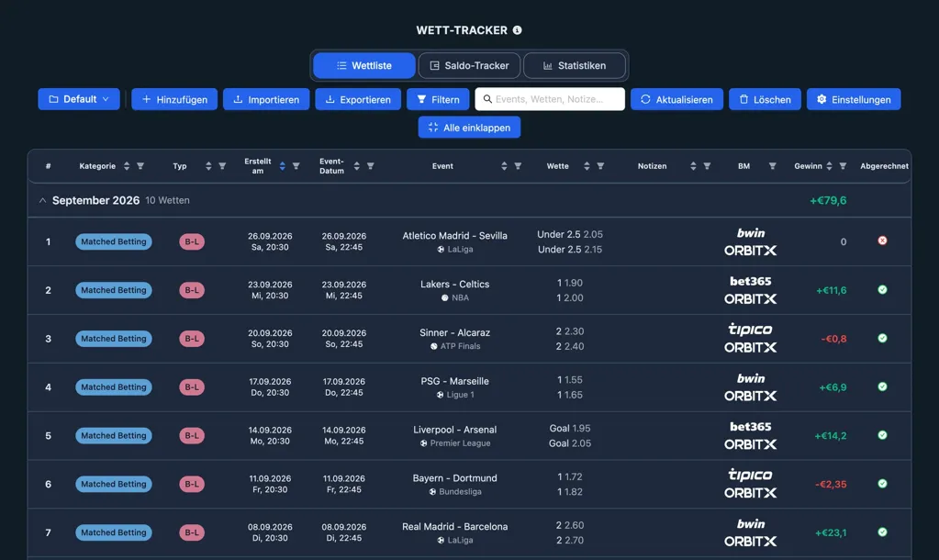Screen dimensions: 939x560
Task: Click the Real Madrid - Barcelona event
Action: 454,527
